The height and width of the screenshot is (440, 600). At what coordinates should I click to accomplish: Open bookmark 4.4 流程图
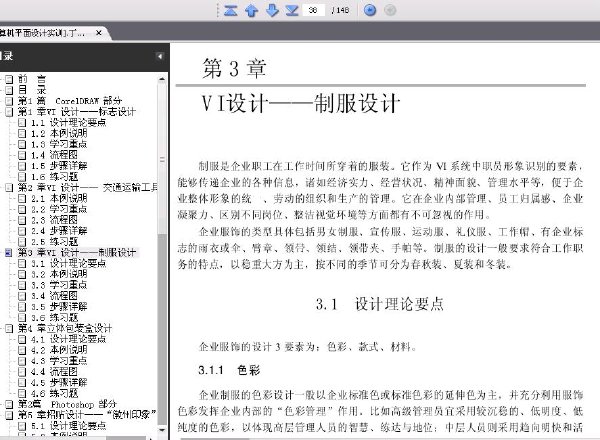click(x=54, y=372)
